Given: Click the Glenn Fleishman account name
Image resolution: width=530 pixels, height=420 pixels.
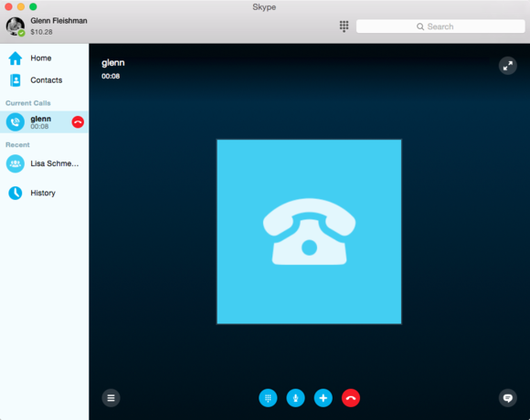Looking at the screenshot, I should (x=58, y=21).
